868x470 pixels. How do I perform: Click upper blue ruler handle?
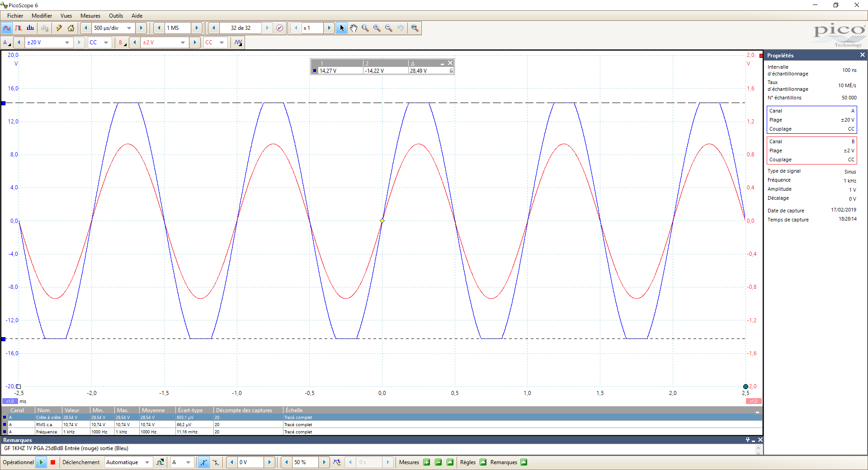[3, 103]
